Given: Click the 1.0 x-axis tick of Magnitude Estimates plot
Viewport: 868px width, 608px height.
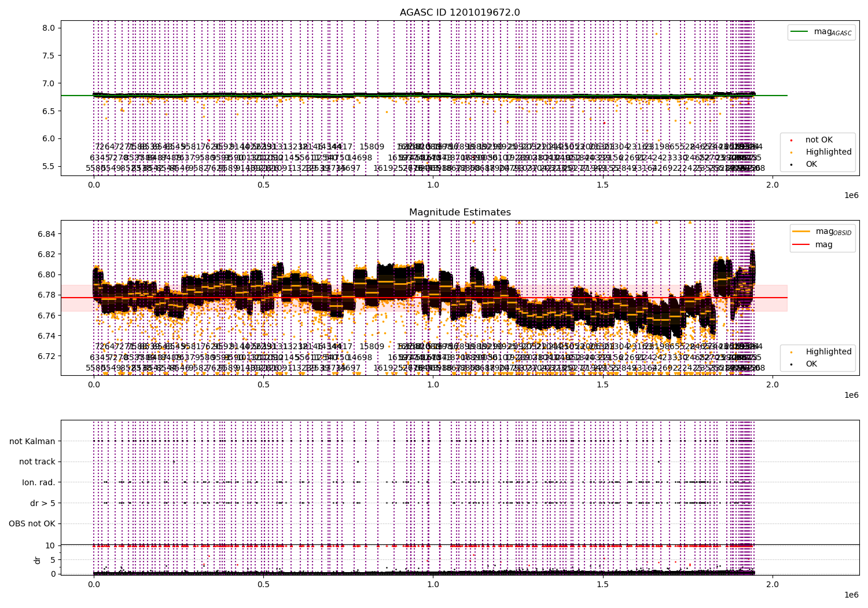Looking at the screenshot, I should coord(433,384).
